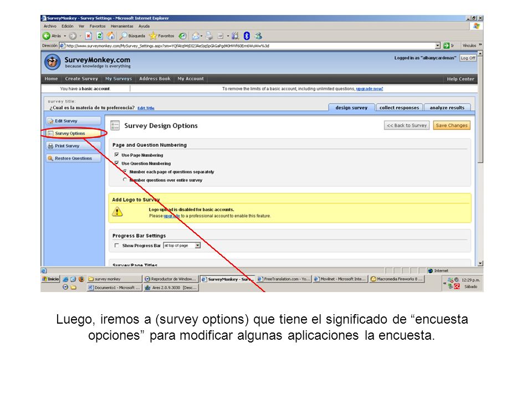Expand the Vínculos links chevron

pos(480,45)
